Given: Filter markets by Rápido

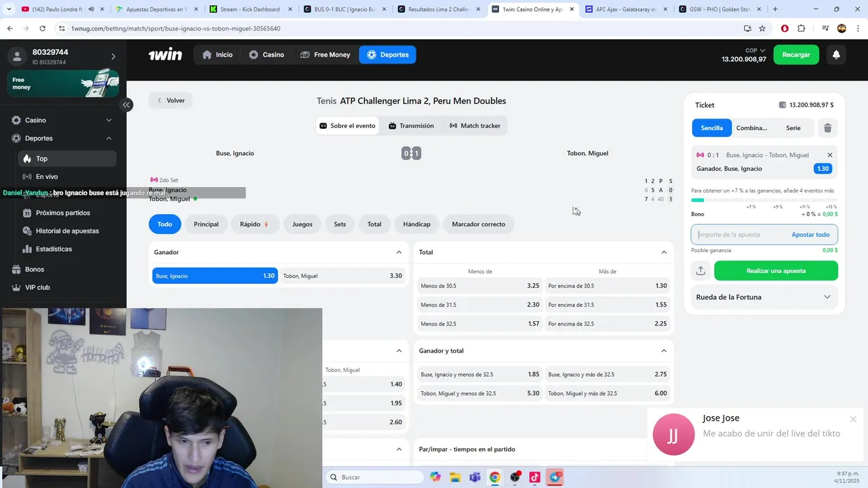Looking at the screenshot, I should click(x=254, y=224).
